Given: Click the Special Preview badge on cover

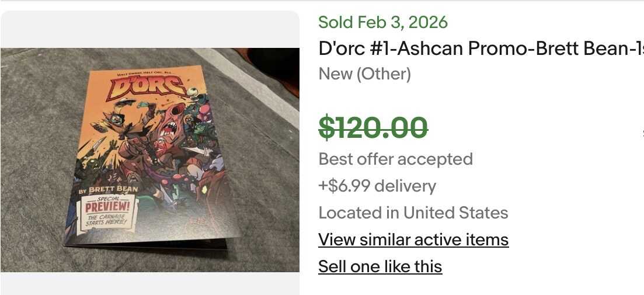Looking at the screenshot, I should 109,206.
